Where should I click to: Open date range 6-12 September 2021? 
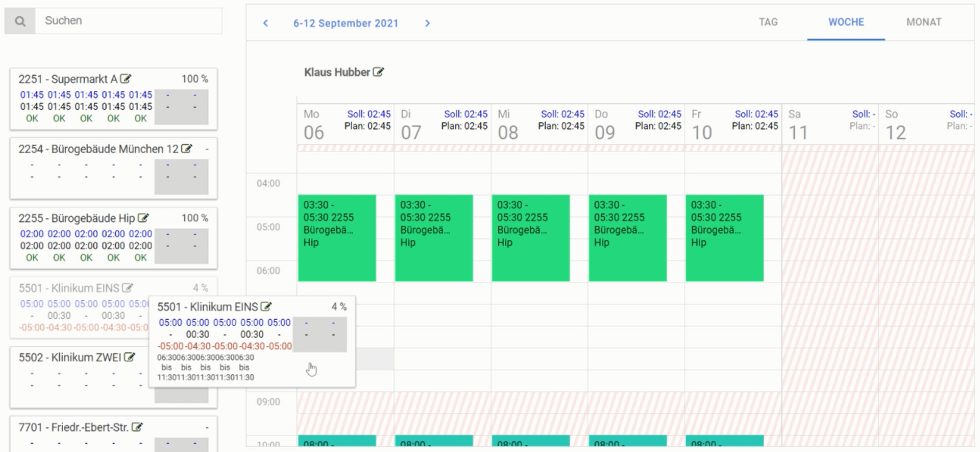tap(346, 23)
